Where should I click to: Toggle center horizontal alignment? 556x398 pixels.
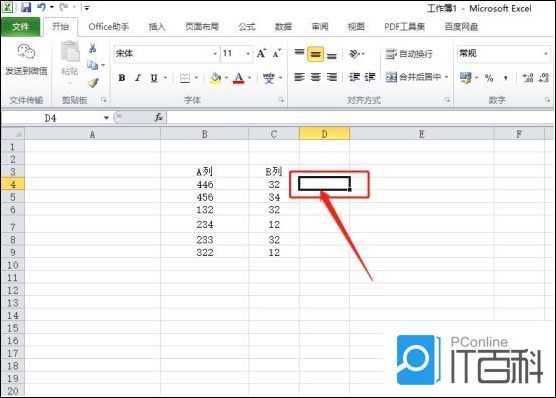(x=316, y=77)
